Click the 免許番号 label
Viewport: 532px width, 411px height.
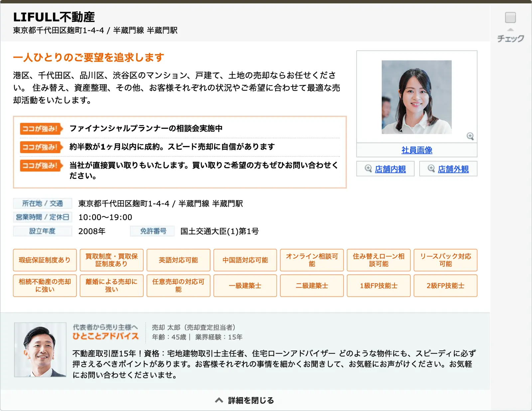tap(152, 231)
